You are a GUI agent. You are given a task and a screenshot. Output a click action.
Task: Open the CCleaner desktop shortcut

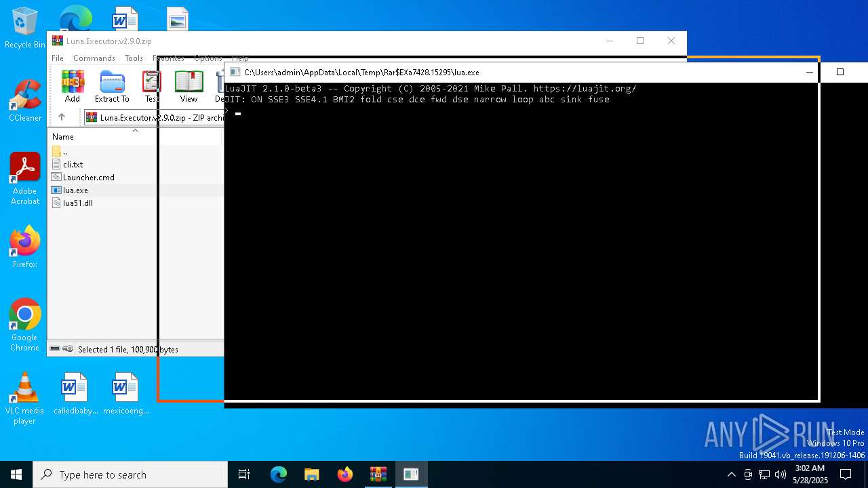point(25,100)
